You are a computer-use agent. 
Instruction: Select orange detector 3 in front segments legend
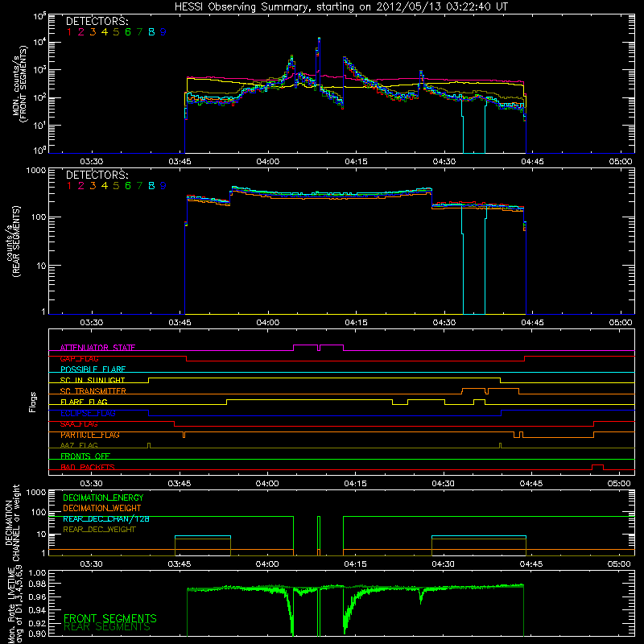[93, 32]
